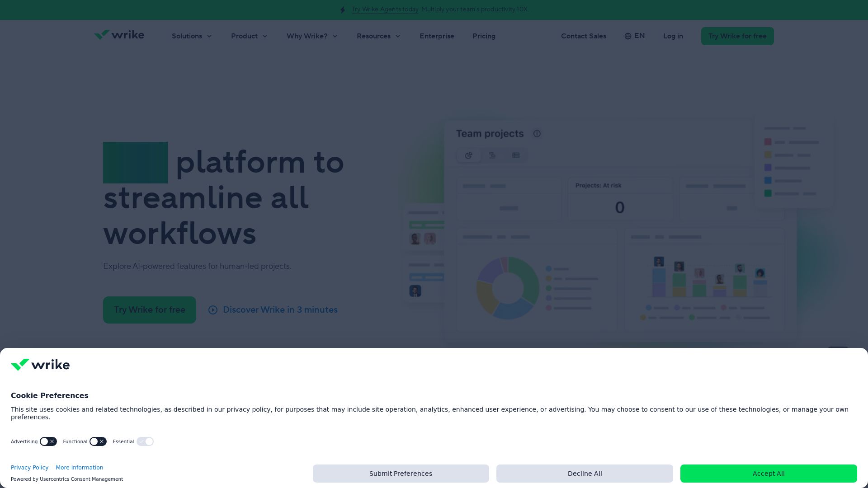The image size is (868, 488).
Task: Click the Essential cookies toggle
Action: [x=145, y=441]
